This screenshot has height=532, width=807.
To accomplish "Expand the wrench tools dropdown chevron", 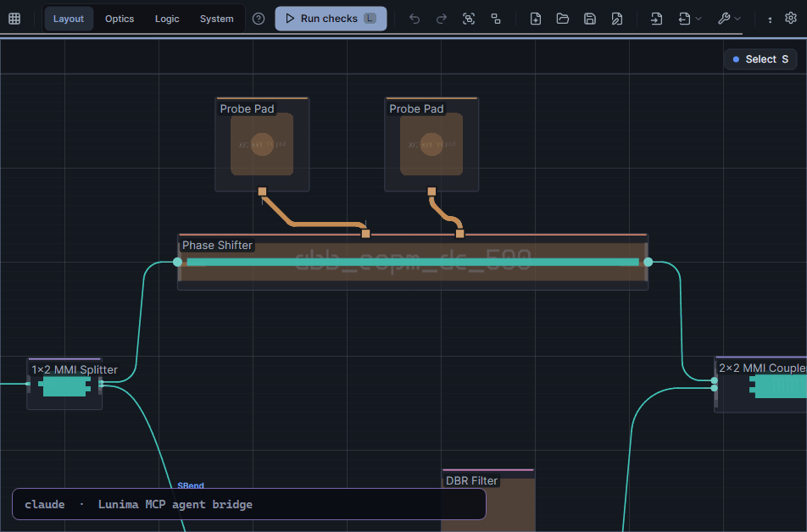I will pyautogui.click(x=737, y=19).
